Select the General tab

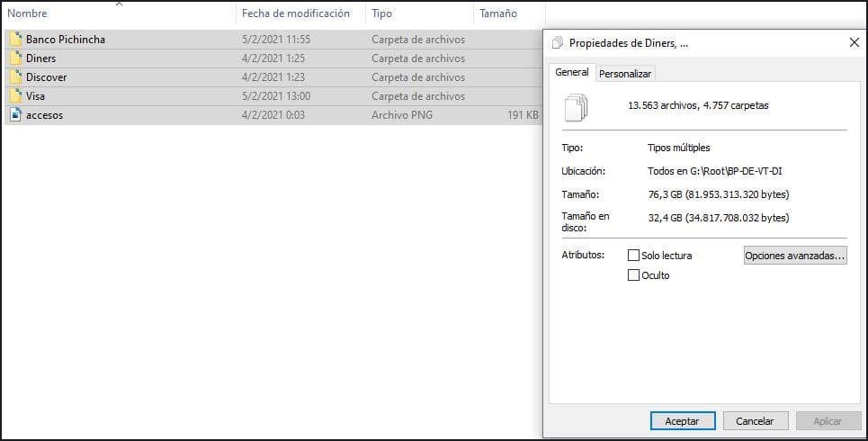572,72
